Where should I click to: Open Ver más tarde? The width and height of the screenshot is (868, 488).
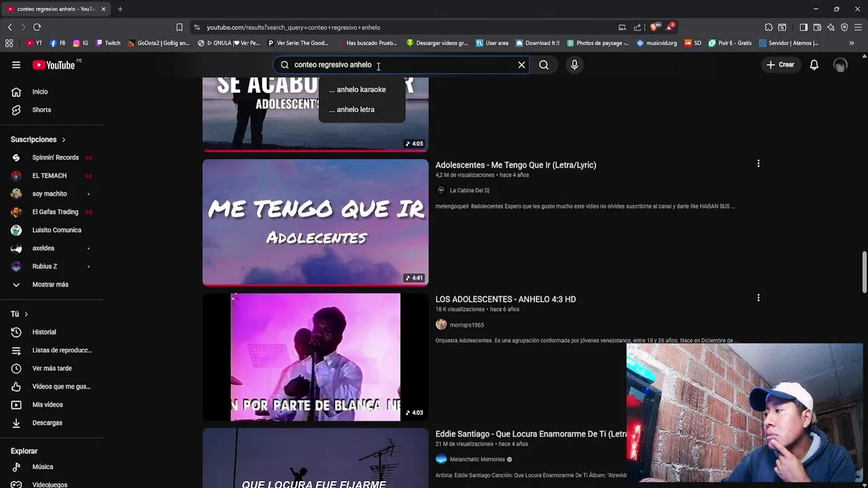[52, 368]
